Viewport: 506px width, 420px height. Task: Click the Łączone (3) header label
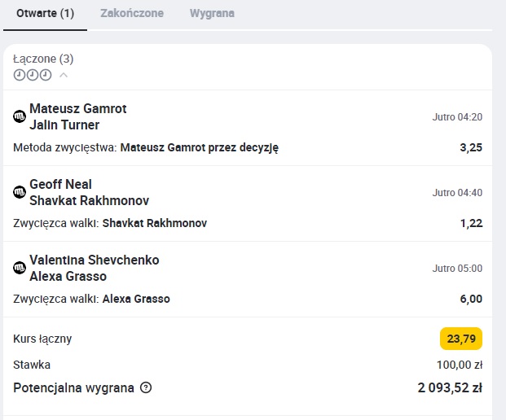43,59
